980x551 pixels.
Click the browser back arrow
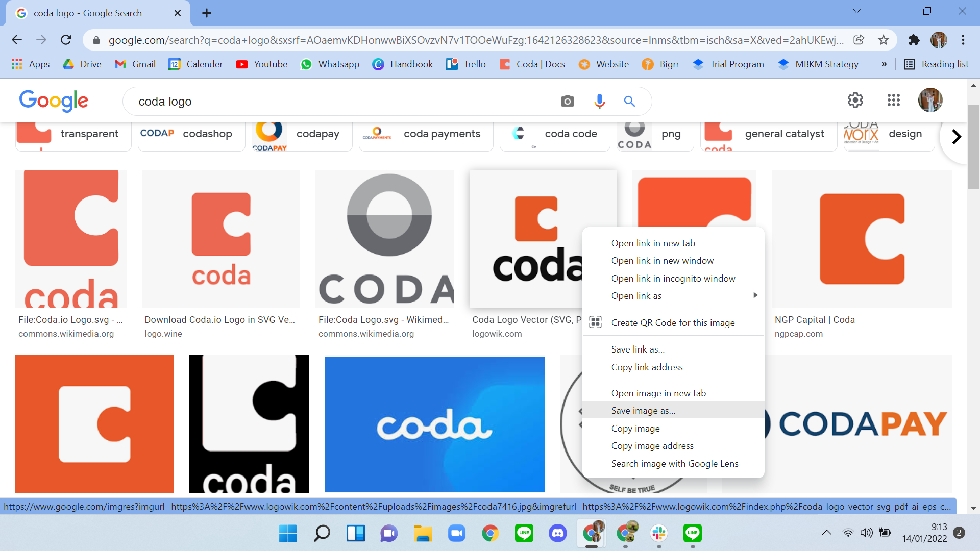tap(17, 40)
